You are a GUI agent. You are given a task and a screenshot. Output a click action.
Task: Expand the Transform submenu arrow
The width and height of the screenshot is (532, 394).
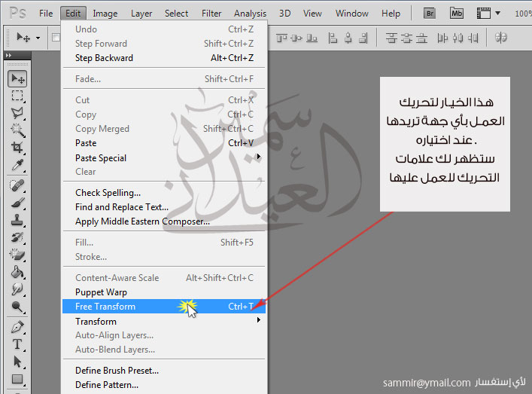[x=259, y=320]
